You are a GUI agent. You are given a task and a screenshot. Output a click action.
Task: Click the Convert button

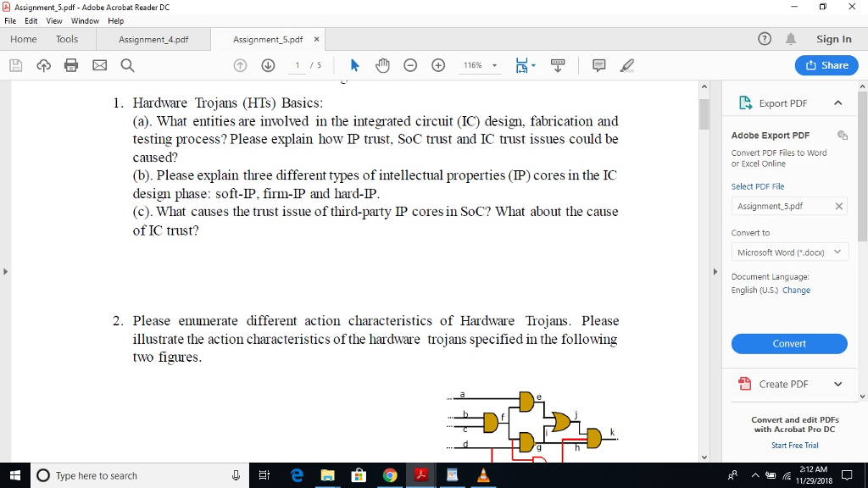pyautogui.click(x=788, y=343)
